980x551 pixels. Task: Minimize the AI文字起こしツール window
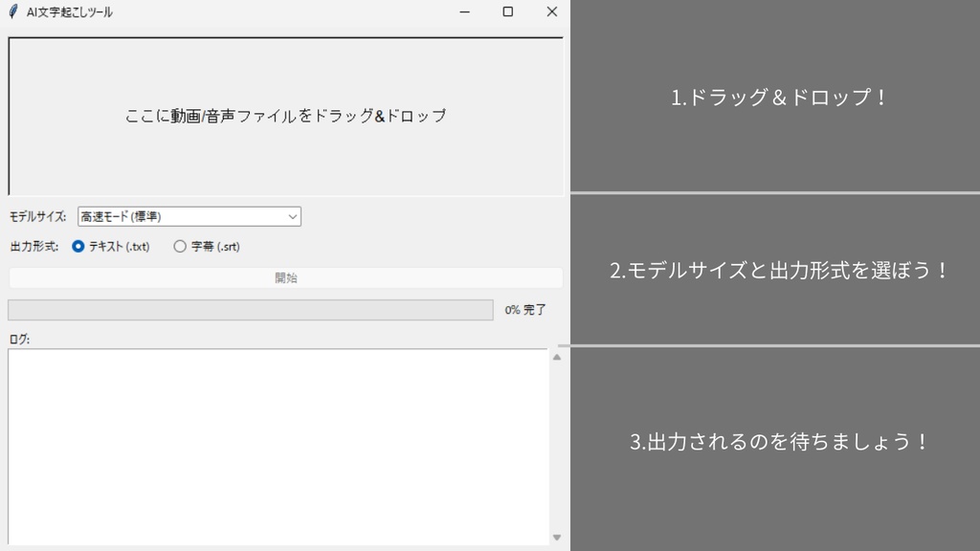[x=464, y=12]
